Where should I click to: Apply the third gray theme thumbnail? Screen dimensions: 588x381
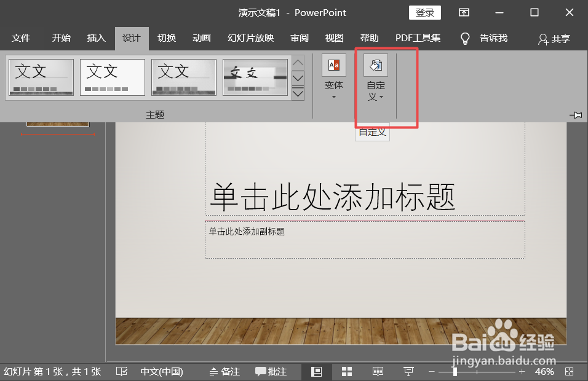[x=184, y=77]
